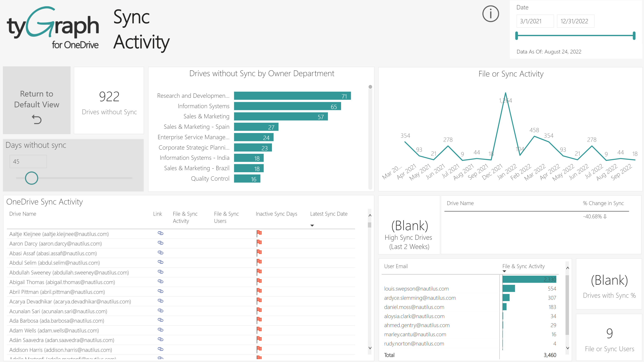This screenshot has width=644, height=362.
Task: Click the Information Systems bar with 65
Action: tap(287, 106)
